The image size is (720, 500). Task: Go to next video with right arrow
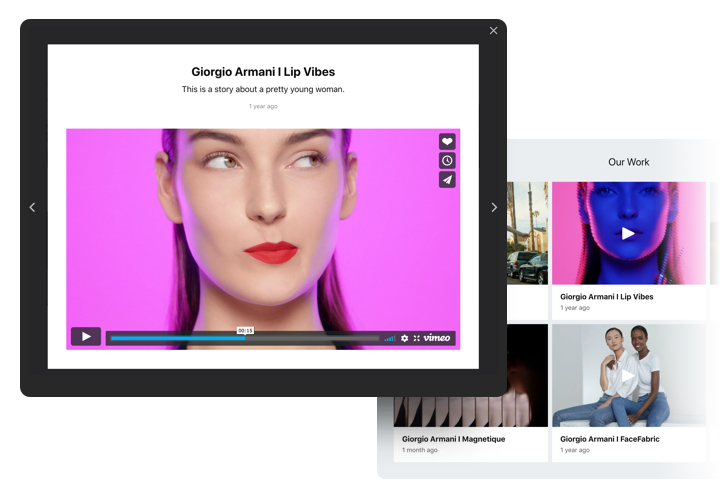(x=493, y=207)
